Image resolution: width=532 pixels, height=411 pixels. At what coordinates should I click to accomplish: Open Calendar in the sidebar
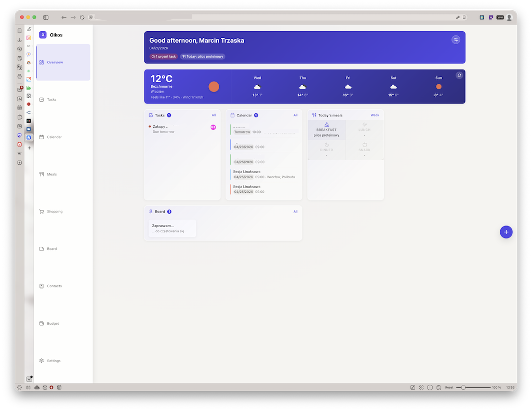63,137
